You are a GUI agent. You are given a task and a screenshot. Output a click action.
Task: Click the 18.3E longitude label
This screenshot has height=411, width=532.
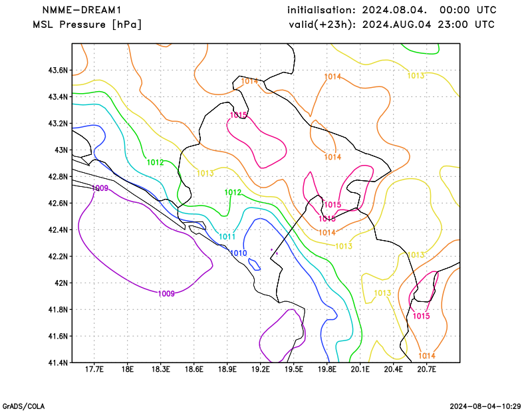pyautogui.click(x=160, y=369)
